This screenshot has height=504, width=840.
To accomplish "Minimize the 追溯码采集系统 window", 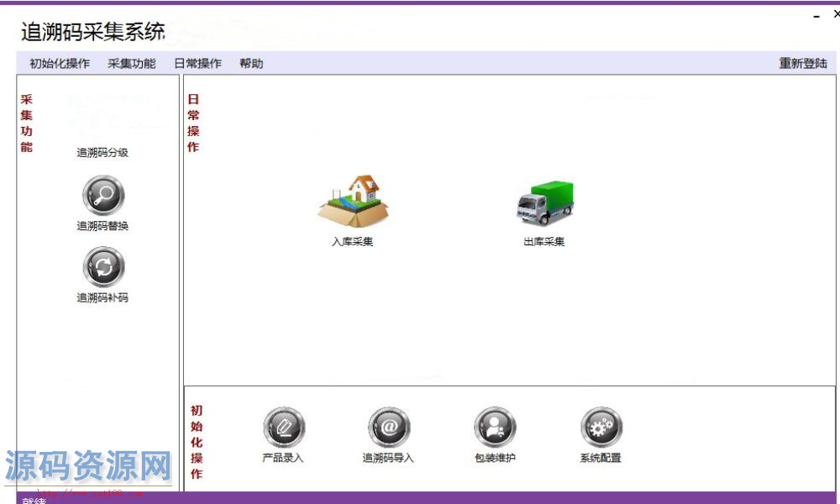I will pyautogui.click(x=816, y=16).
